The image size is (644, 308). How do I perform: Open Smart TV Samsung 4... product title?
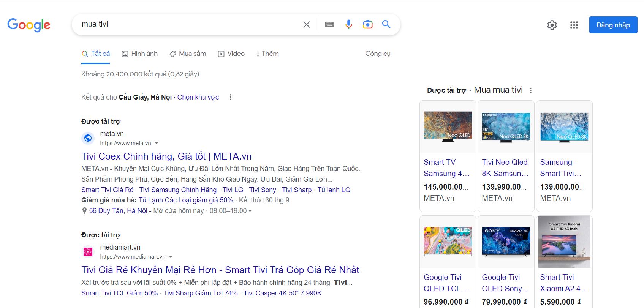(447, 168)
